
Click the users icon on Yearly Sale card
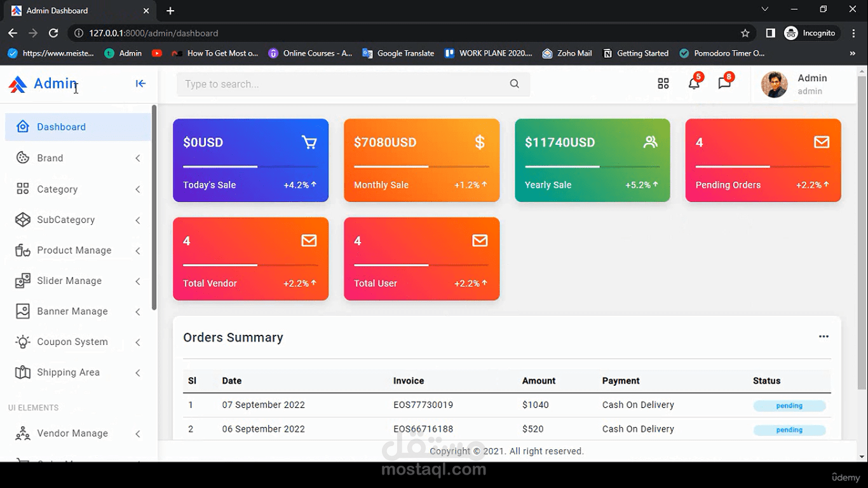[650, 142]
